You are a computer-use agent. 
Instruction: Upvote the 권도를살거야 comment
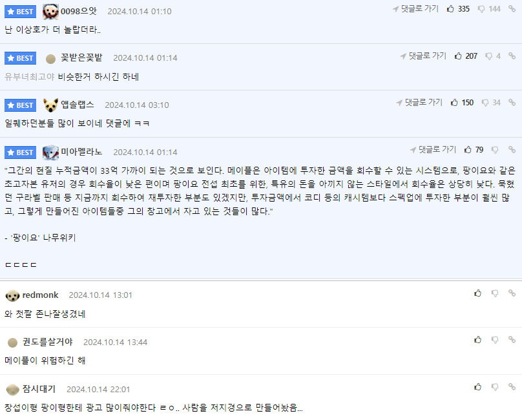[477, 340]
